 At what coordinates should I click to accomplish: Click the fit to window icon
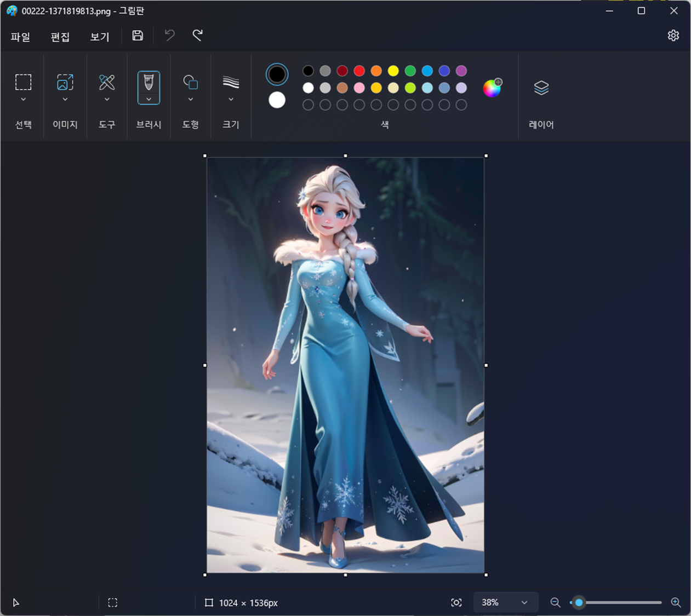456,603
